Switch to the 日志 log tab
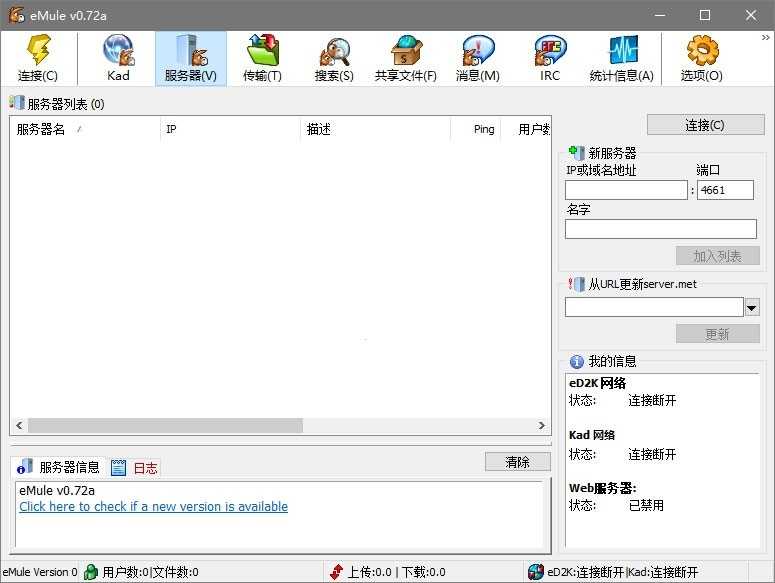This screenshot has height=583, width=775. point(134,467)
